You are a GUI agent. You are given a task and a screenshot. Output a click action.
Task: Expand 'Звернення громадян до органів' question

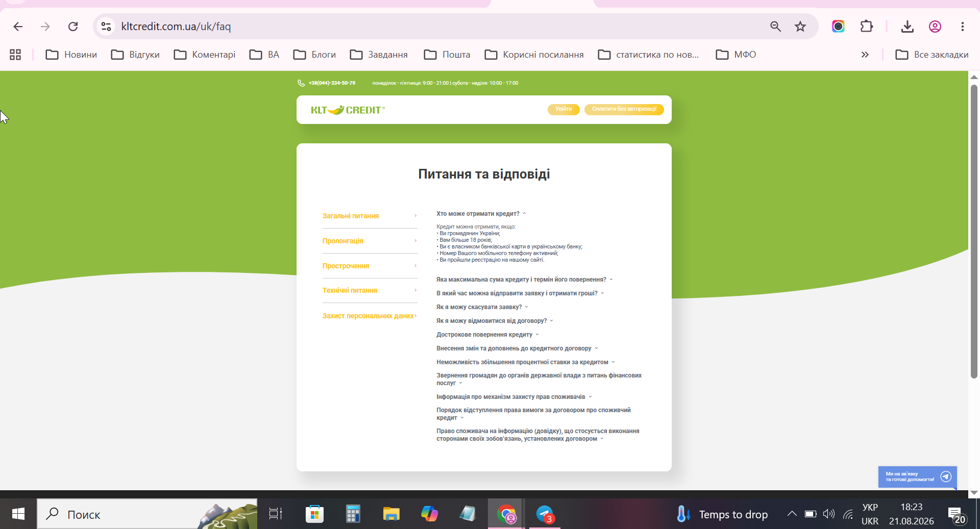(x=539, y=379)
